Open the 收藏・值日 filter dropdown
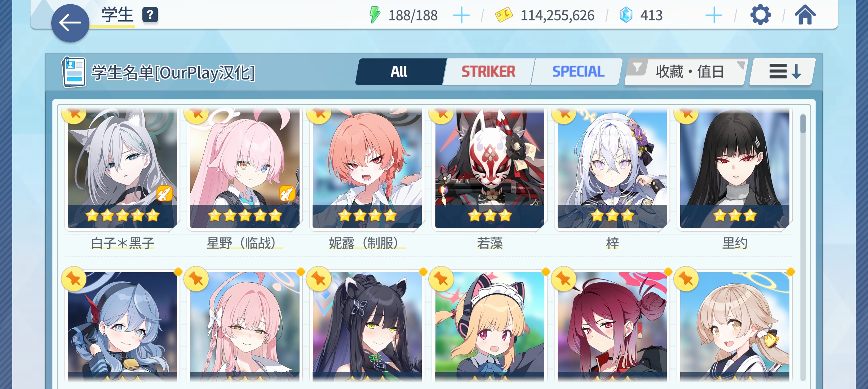Image resolution: width=868 pixels, height=389 pixels. coord(685,71)
